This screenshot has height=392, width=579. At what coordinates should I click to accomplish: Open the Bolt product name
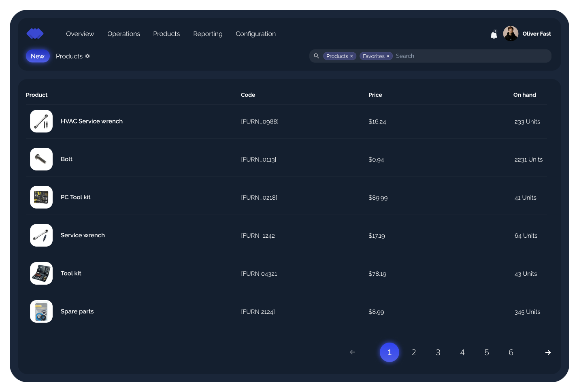(66, 159)
